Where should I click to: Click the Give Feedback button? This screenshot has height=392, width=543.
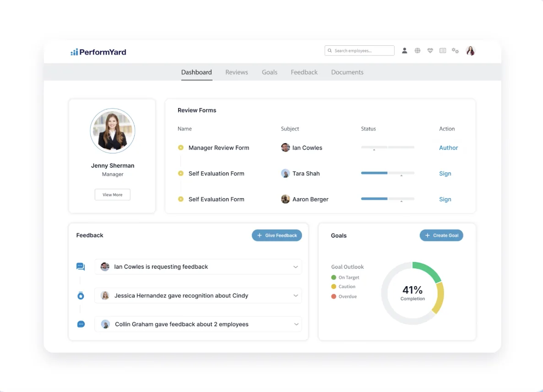point(277,235)
